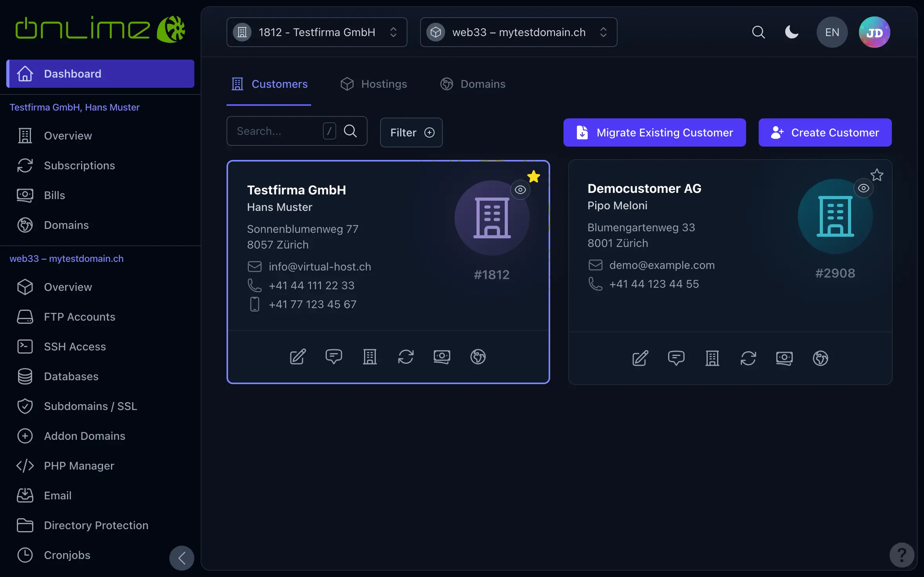Open Email in the sidebar
This screenshot has height=577, width=924.
[x=100, y=495]
